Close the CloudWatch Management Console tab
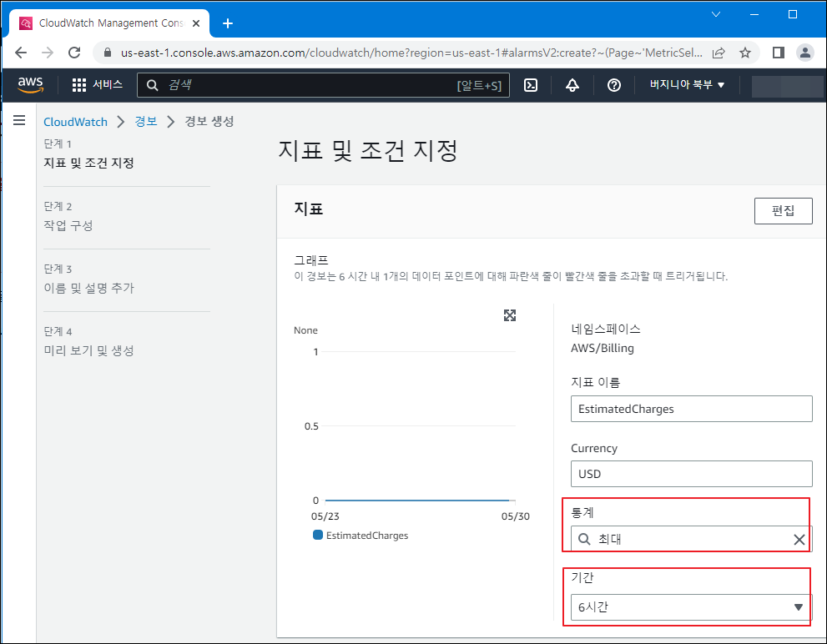 196,23
